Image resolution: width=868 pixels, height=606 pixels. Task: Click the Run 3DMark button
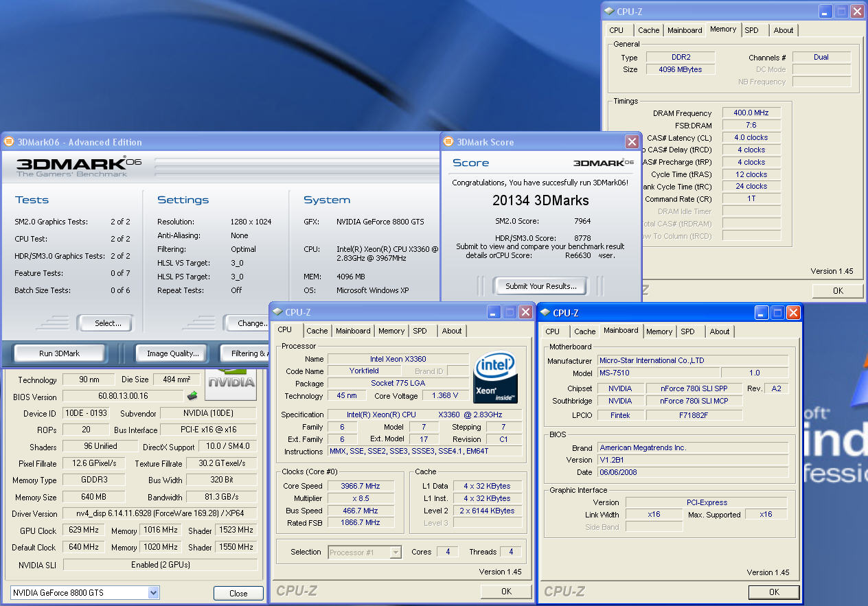point(59,353)
